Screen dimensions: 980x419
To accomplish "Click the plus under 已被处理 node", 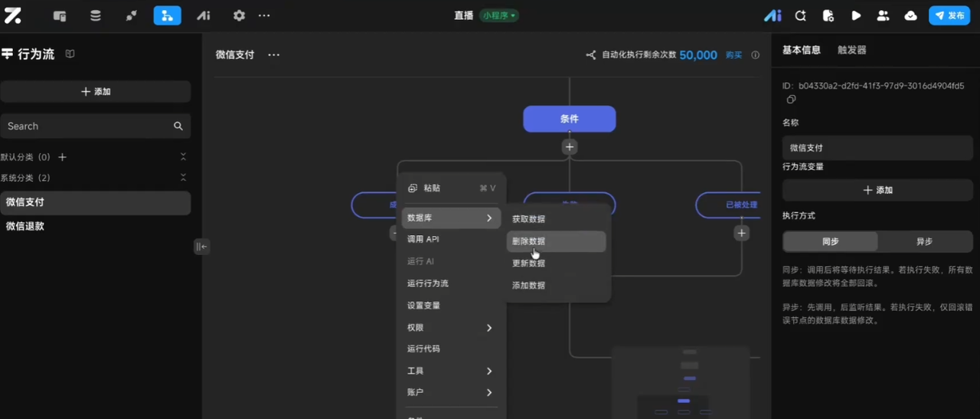I will pos(741,233).
